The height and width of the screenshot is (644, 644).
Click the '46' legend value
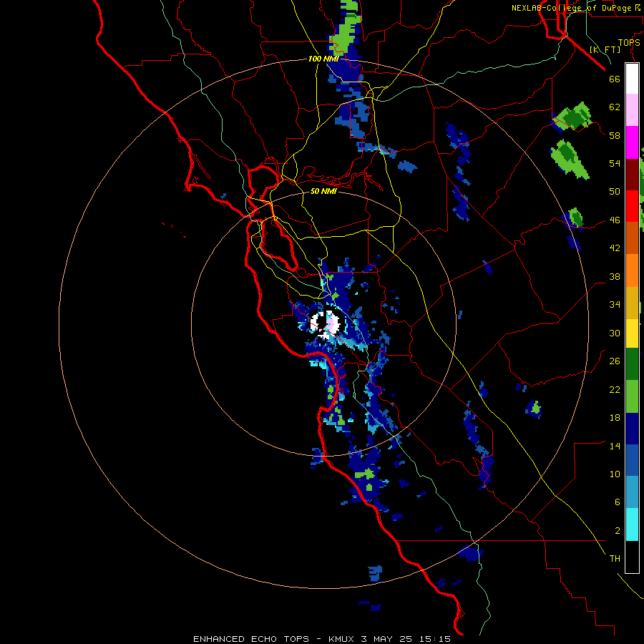tap(615, 220)
